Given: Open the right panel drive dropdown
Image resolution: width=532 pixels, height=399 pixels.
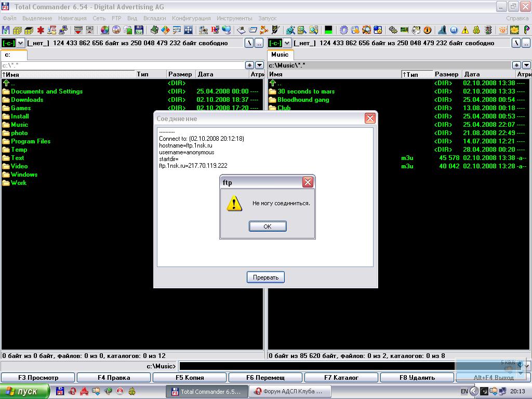Looking at the screenshot, I should 287,43.
